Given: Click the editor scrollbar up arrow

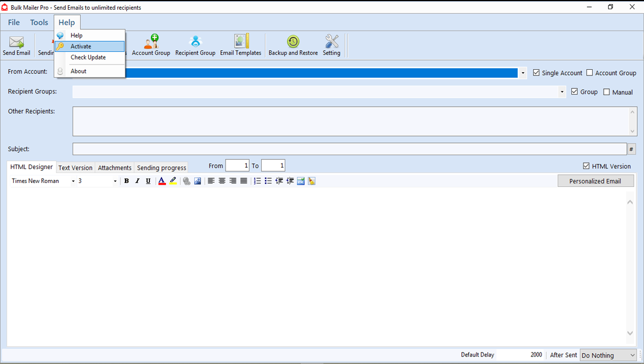Looking at the screenshot, I should [630, 202].
